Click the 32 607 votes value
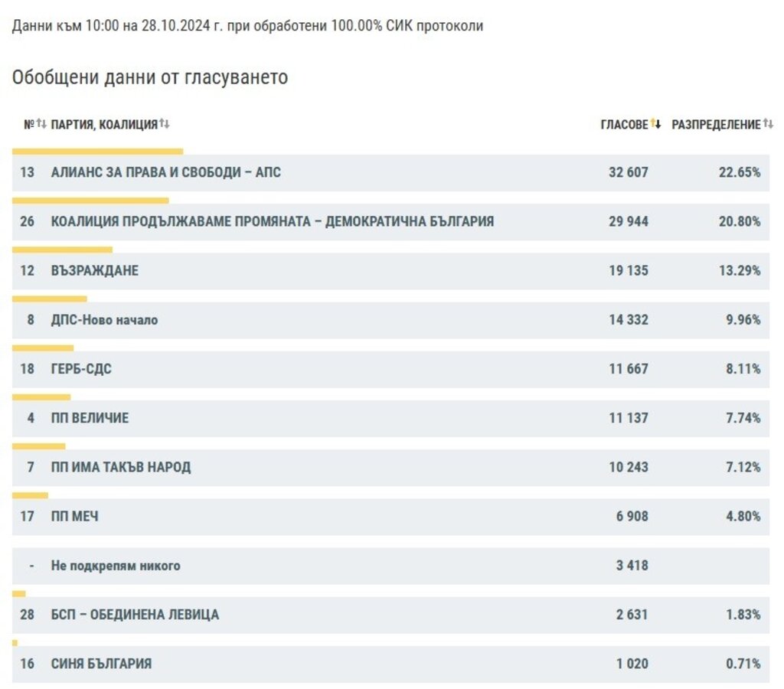This screenshot has height=689, width=784. click(628, 173)
